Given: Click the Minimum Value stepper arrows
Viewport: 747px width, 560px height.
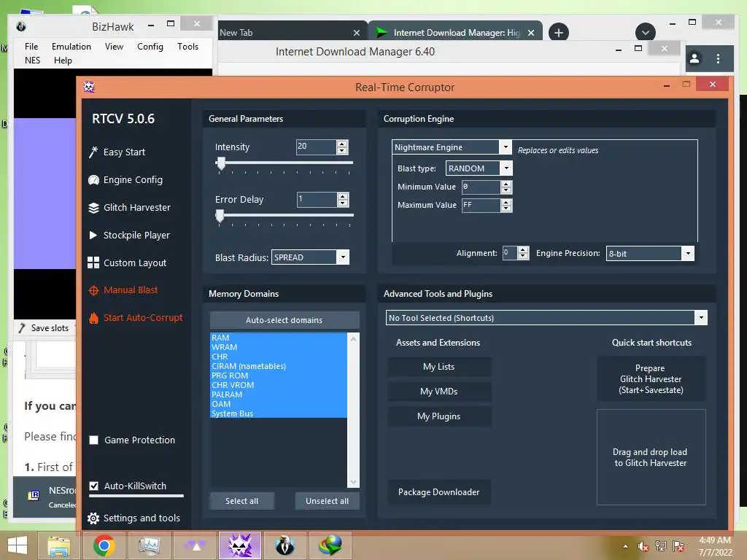Looking at the screenshot, I should (x=506, y=187).
